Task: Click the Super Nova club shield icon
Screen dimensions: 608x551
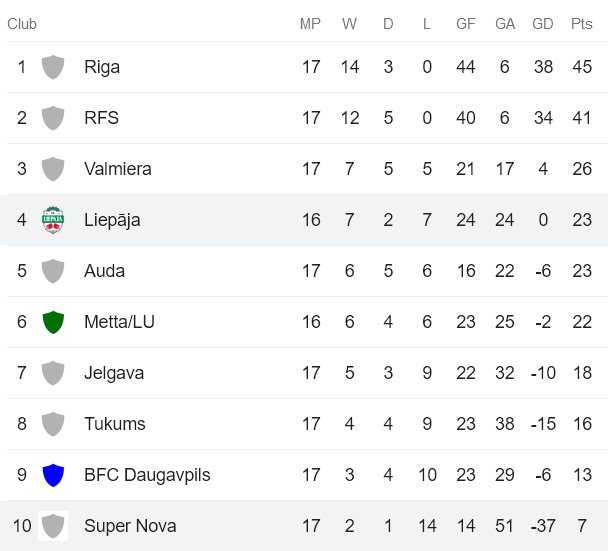Action: click(x=53, y=526)
